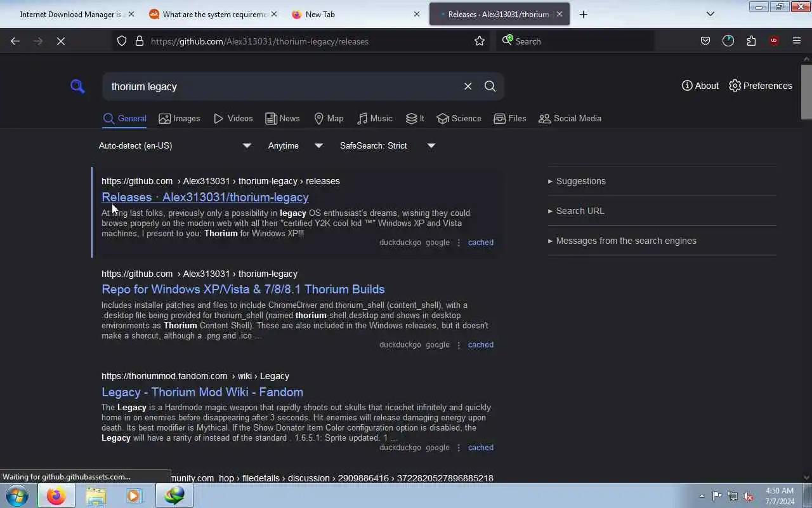This screenshot has height=508, width=812.
Task: Switch to the Videos category
Action: [233, 119]
